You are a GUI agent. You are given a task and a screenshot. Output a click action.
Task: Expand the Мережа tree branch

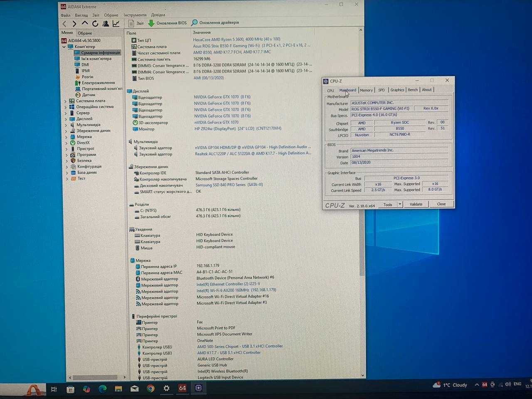click(66, 137)
